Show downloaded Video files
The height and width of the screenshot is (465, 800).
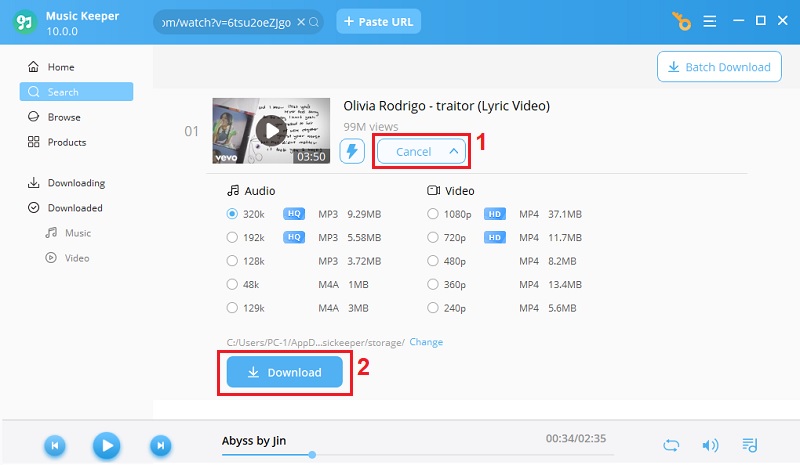click(67, 258)
